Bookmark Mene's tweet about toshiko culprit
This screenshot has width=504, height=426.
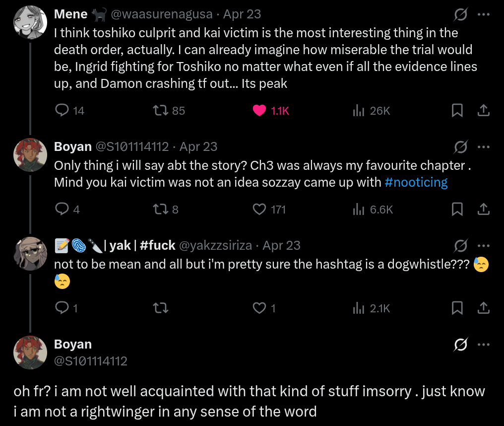pyautogui.click(x=457, y=110)
